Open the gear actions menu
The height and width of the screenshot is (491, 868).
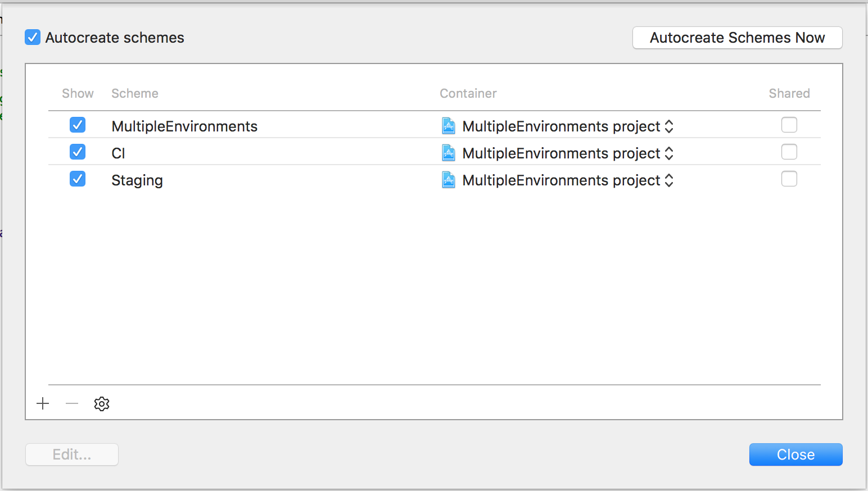click(x=102, y=403)
